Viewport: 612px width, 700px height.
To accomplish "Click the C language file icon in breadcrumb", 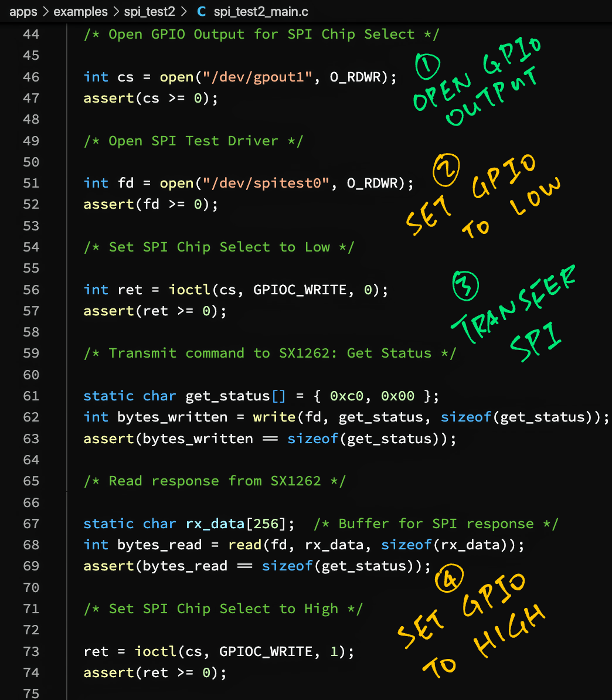I will (201, 12).
